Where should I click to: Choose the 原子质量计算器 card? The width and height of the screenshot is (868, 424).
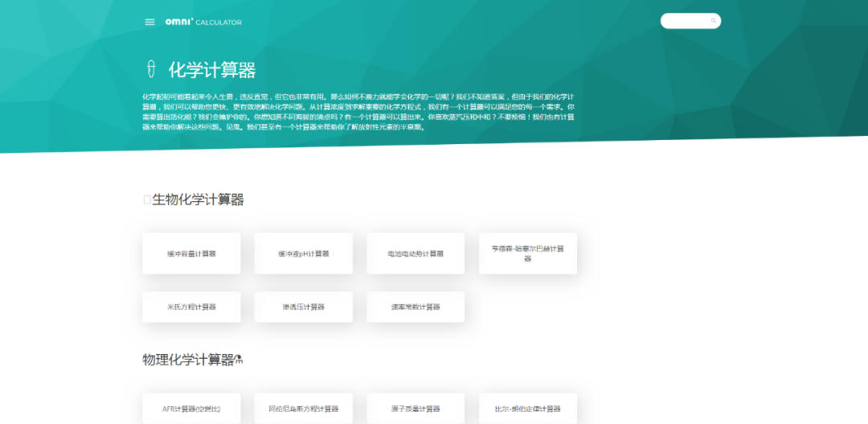[x=416, y=409]
